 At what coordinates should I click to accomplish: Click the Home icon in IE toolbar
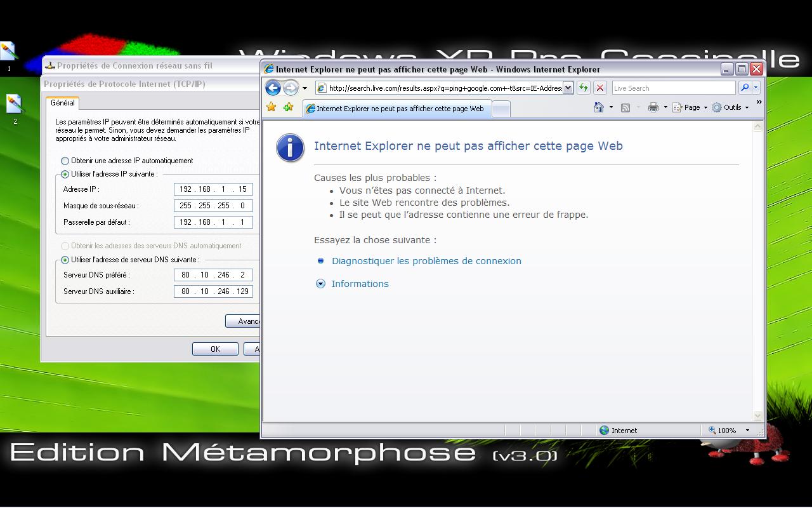(598, 107)
